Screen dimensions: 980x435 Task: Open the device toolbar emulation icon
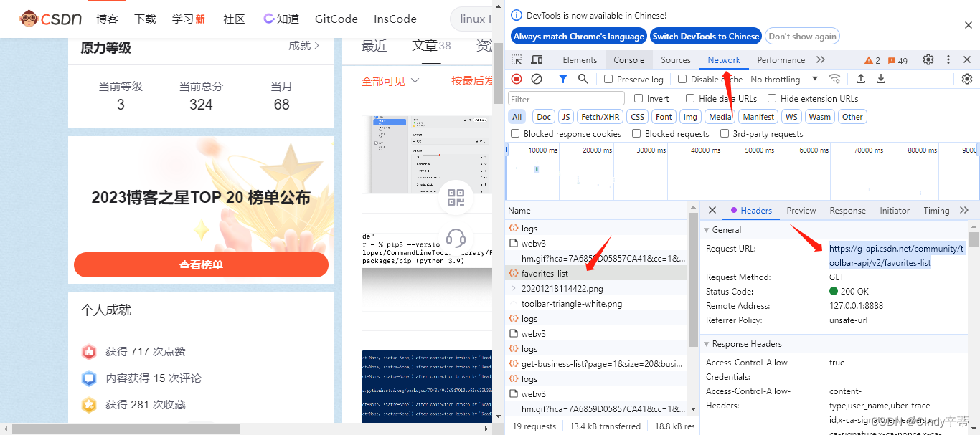537,60
